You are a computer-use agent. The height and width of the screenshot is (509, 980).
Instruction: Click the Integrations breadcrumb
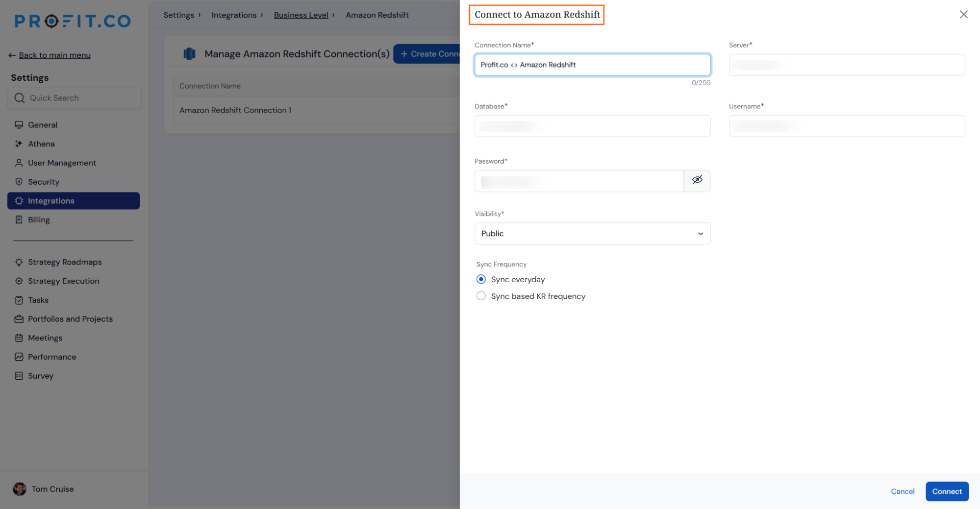[234, 15]
